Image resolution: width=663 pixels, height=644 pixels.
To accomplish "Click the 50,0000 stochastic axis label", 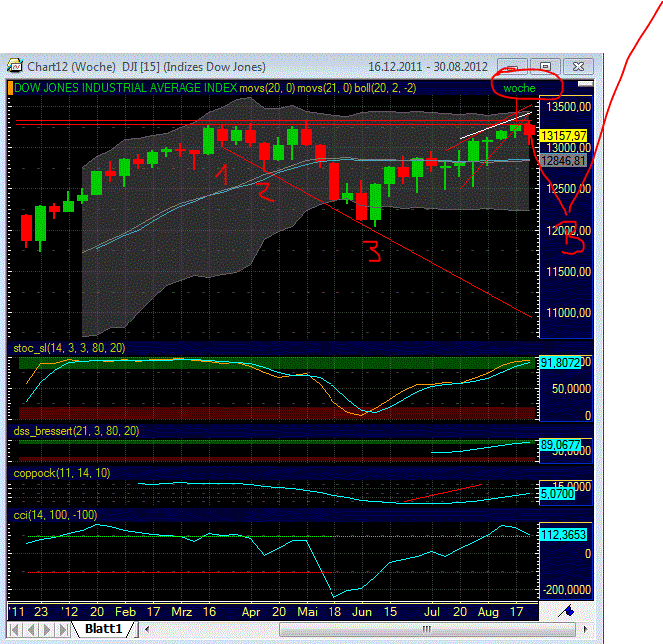I will pos(571,389).
